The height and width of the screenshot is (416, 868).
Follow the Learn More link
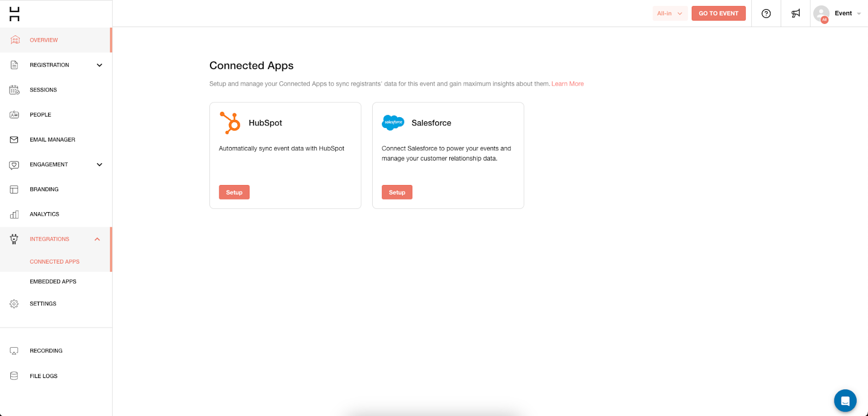pos(567,84)
